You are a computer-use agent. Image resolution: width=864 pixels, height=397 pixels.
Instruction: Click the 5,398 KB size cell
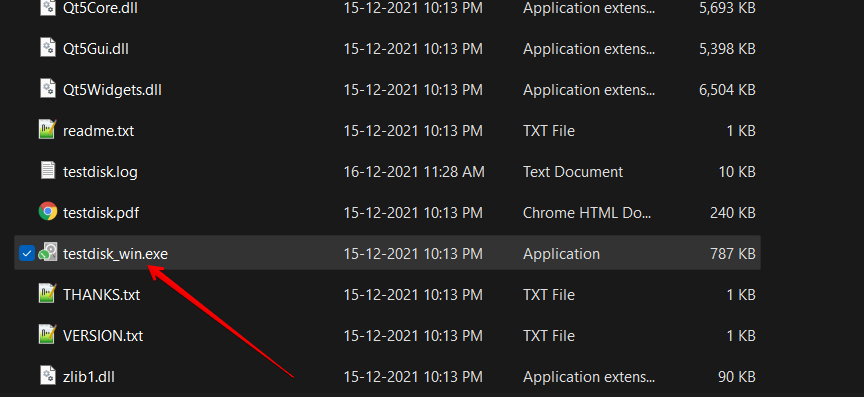coord(727,49)
